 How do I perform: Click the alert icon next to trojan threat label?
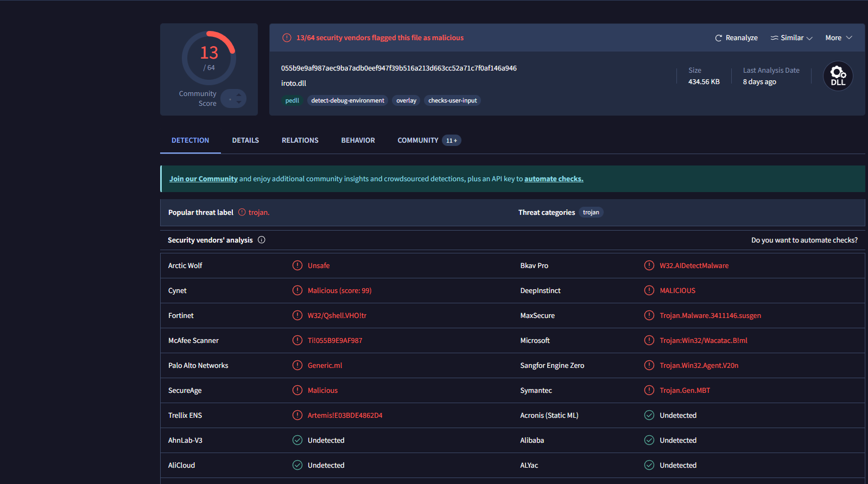[242, 212]
